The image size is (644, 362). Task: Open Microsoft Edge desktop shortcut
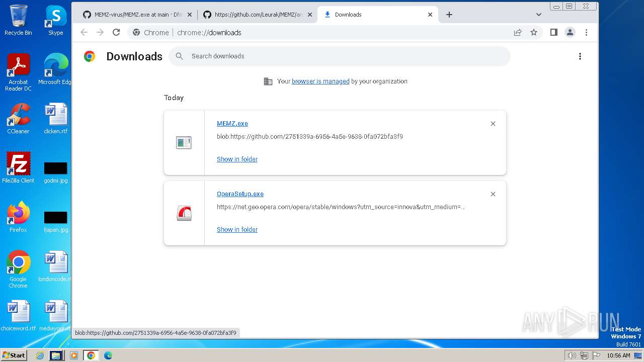(55, 69)
